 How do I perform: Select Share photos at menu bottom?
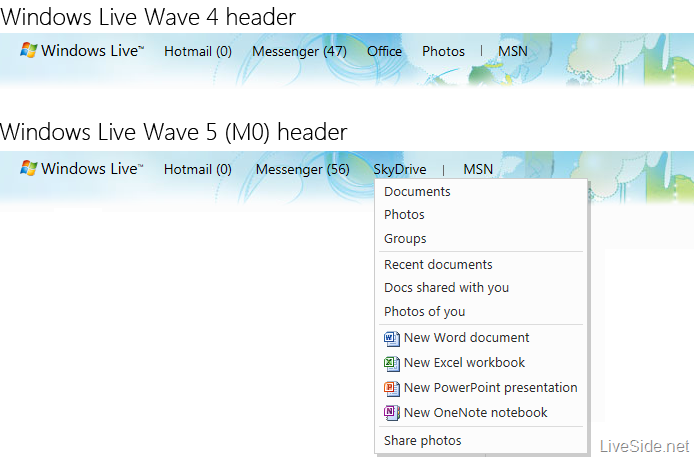click(x=423, y=441)
